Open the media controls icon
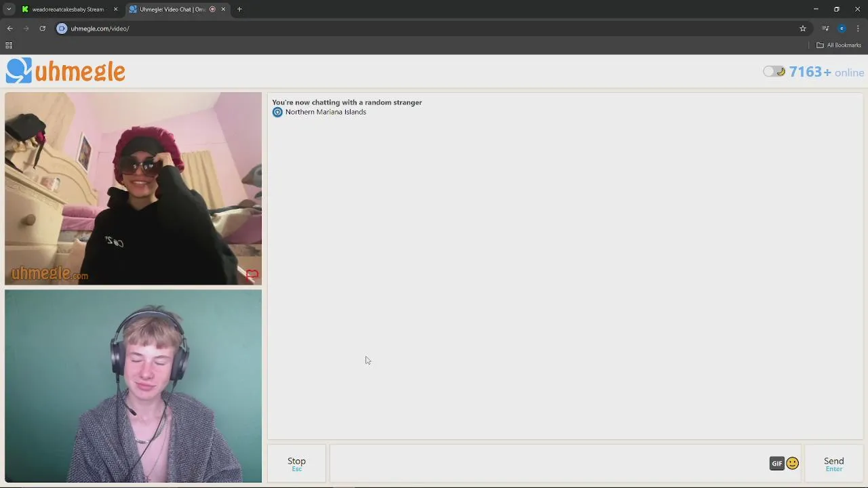The width and height of the screenshot is (868, 488). point(825,28)
